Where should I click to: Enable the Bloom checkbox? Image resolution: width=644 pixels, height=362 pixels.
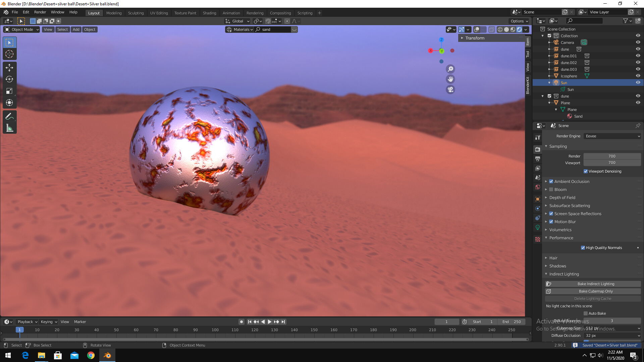[551, 189]
